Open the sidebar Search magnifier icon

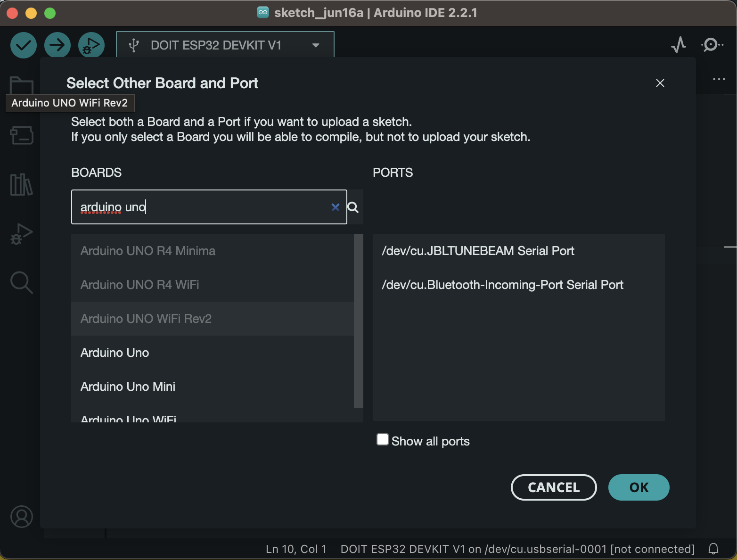pyautogui.click(x=22, y=282)
